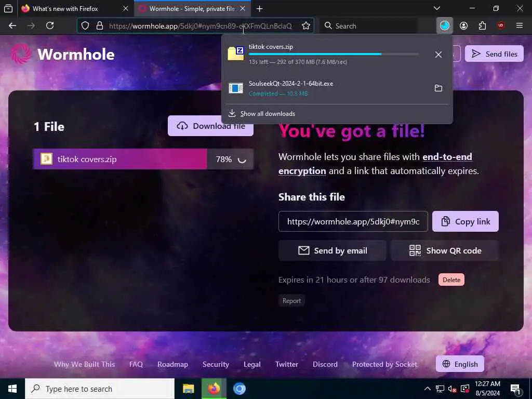Click the Firefox search box
Screen dimensions: 532x399
pos(368,26)
